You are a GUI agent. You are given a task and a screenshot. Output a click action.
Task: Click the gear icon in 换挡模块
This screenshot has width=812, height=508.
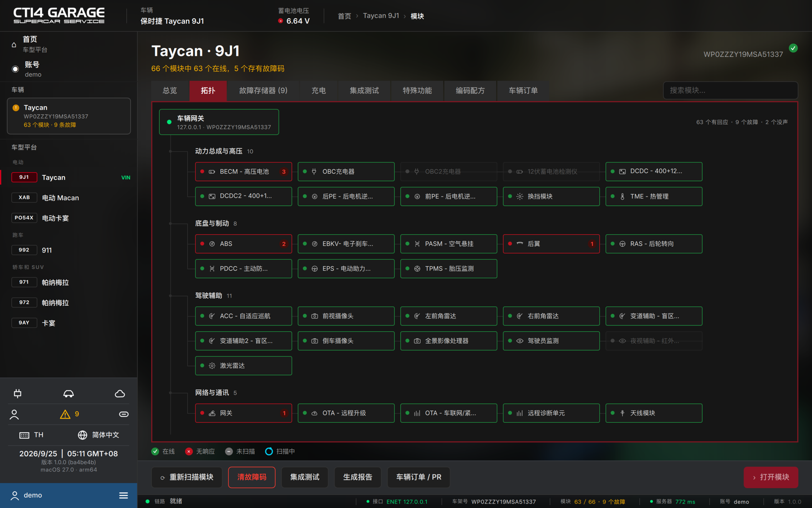pos(520,197)
